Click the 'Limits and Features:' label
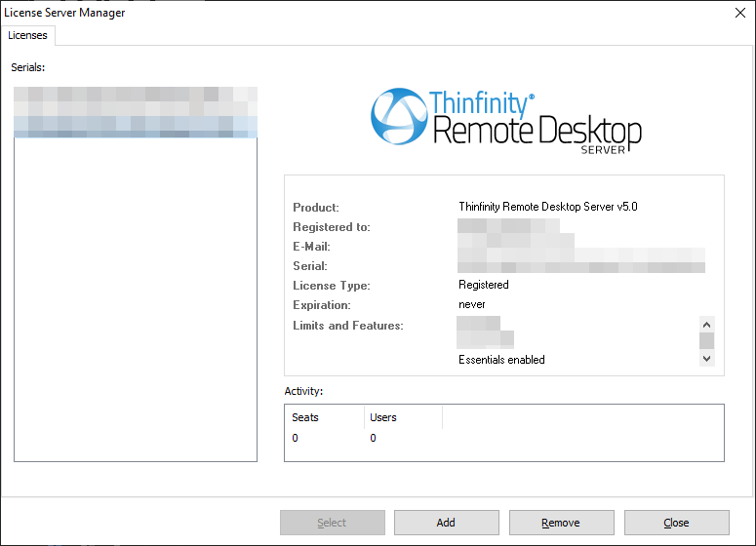This screenshot has height=546, width=756. point(347,326)
